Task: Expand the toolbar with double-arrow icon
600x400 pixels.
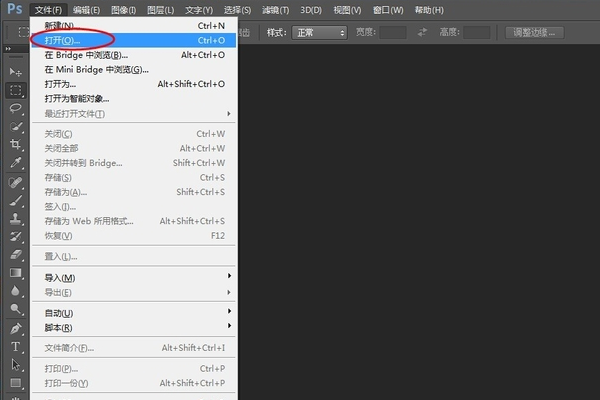Action: point(8,49)
